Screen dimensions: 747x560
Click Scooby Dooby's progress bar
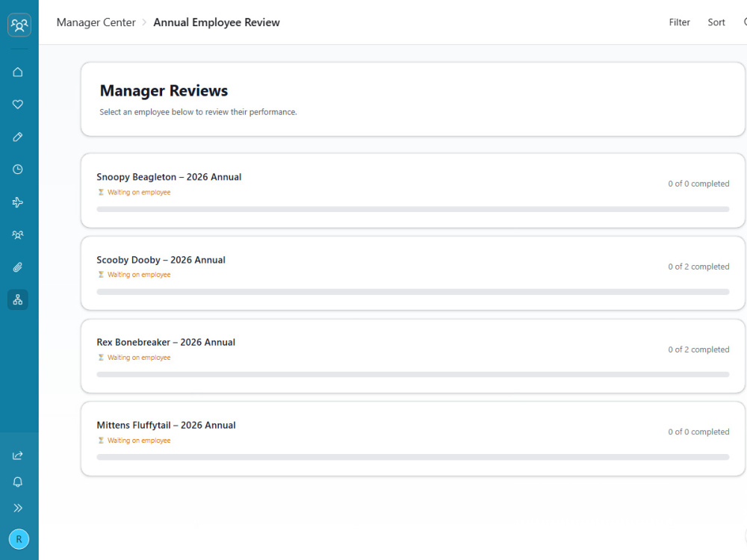412,292
